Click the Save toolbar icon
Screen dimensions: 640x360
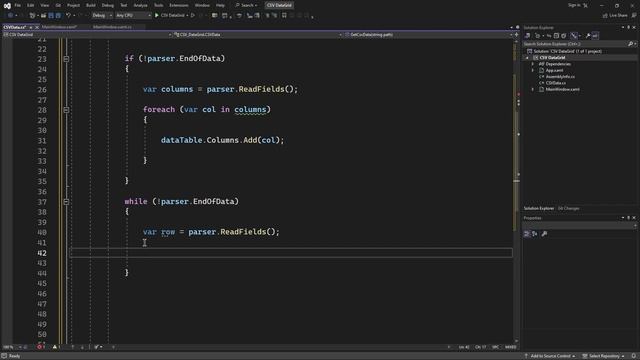pyautogui.click(x=51, y=16)
